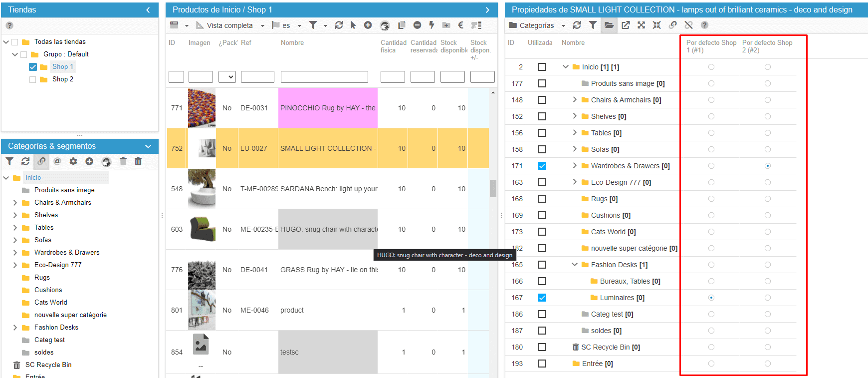Check the Shop 2 checkbox in Tiendas tree
Viewport: 868px width, 378px height.
tap(33, 79)
